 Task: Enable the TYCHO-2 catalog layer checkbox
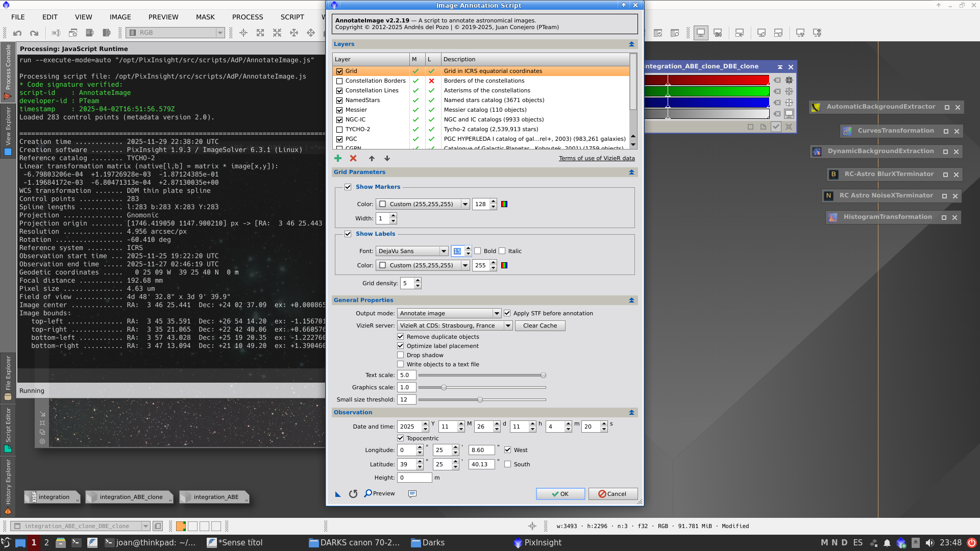339,129
